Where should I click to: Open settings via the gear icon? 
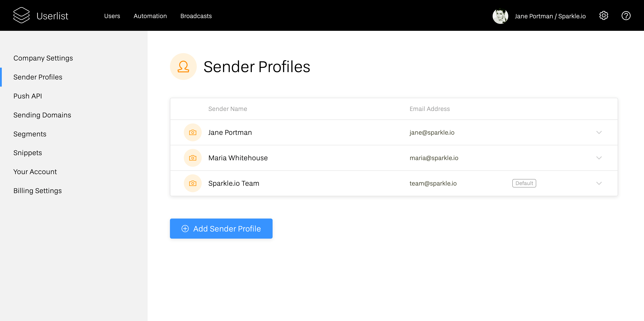(604, 16)
